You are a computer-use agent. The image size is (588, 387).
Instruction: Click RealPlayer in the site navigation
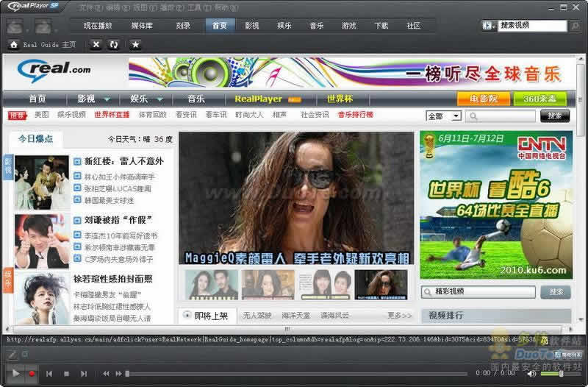point(259,99)
